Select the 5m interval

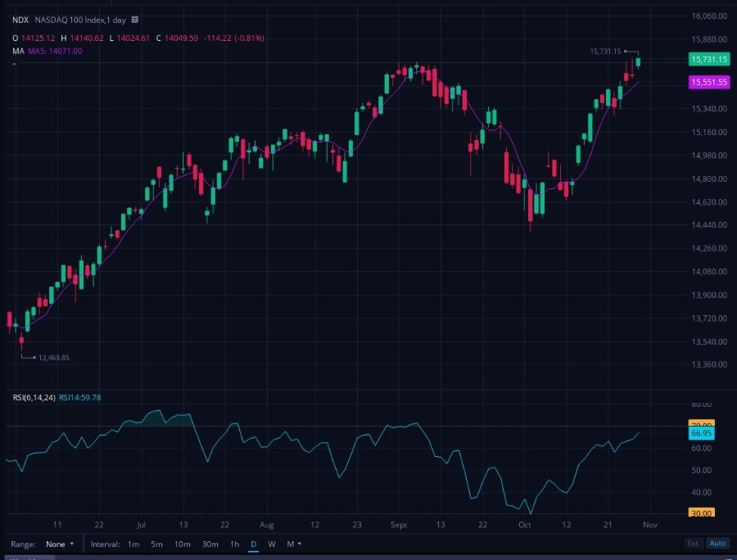point(156,544)
